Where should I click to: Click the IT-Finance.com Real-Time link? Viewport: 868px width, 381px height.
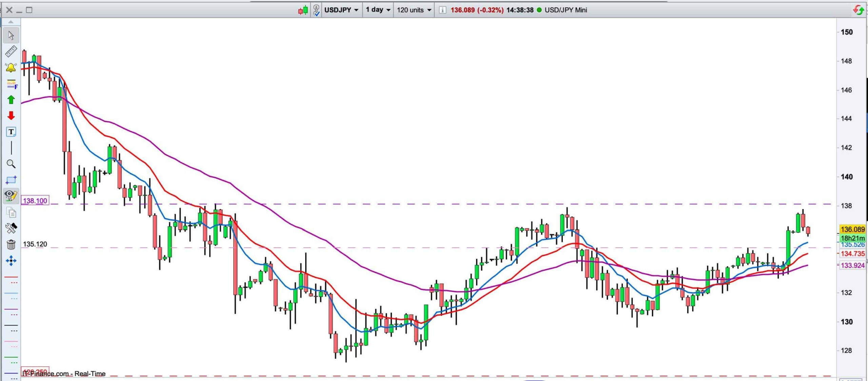[x=64, y=374]
